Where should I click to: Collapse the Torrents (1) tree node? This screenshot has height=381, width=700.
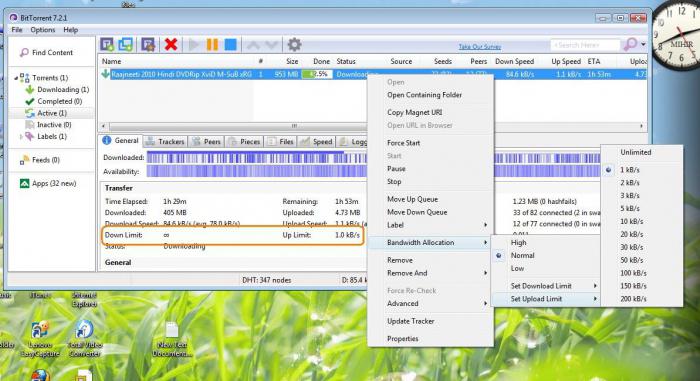[16, 78]
